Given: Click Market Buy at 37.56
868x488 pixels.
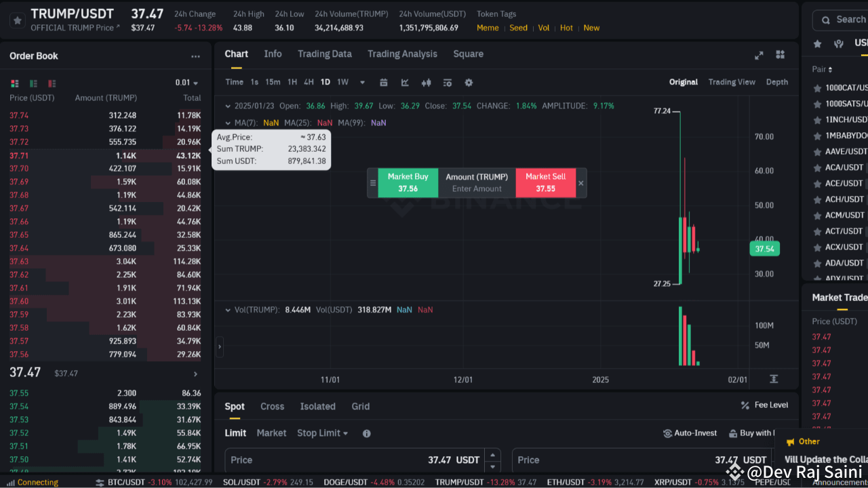Looking at the screenshot, I should (408, 183).
